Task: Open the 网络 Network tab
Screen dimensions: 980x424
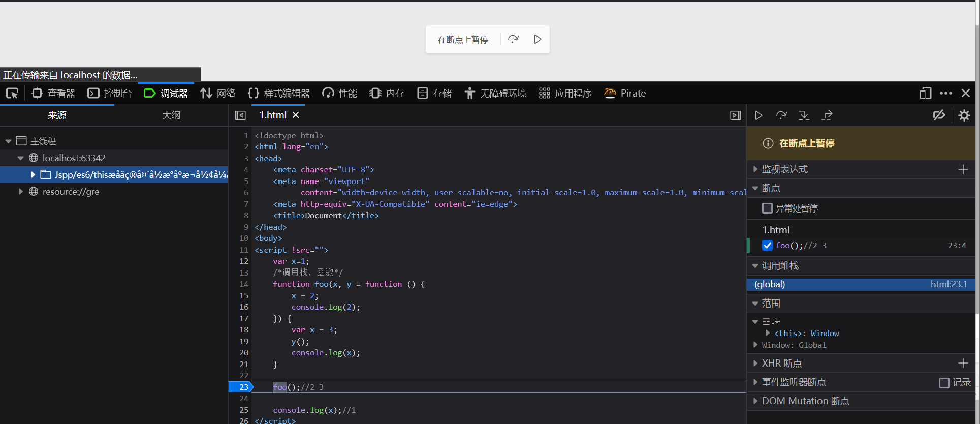Action: tap(218, 94)
